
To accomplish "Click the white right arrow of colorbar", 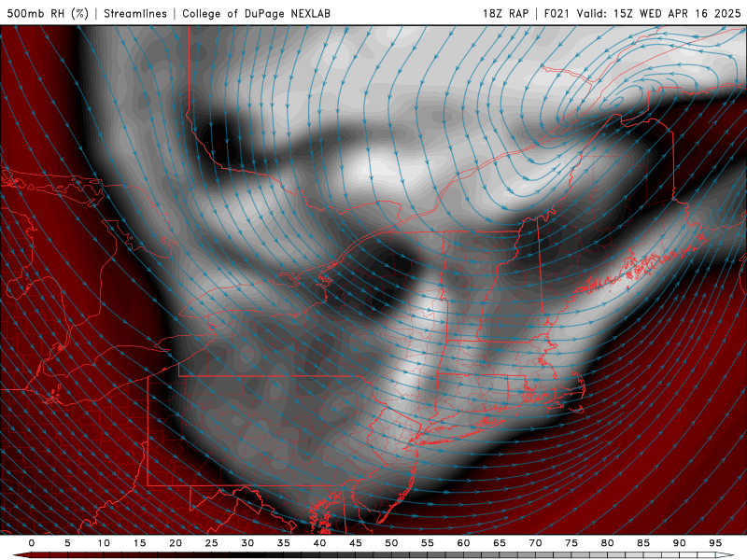I will (x=725, y=555).
